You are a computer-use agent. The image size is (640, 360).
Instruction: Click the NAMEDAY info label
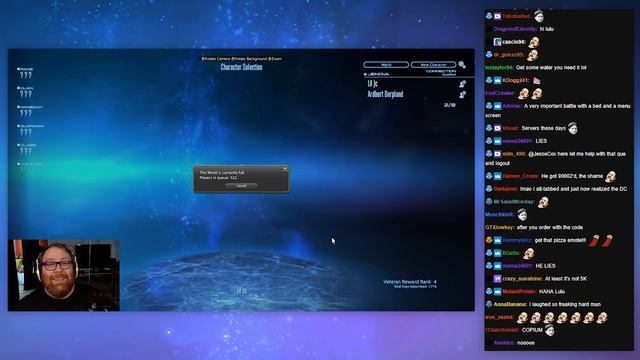coord(30,107)
